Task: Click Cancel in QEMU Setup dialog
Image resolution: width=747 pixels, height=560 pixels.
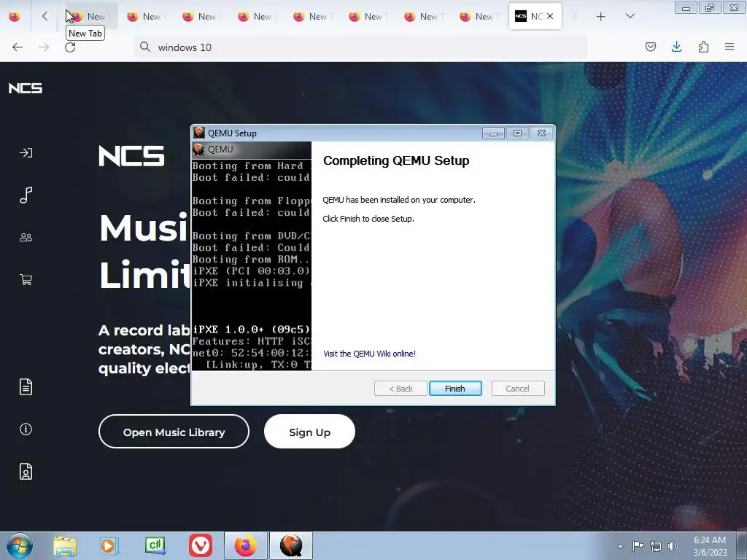Action: coord(517,389)
